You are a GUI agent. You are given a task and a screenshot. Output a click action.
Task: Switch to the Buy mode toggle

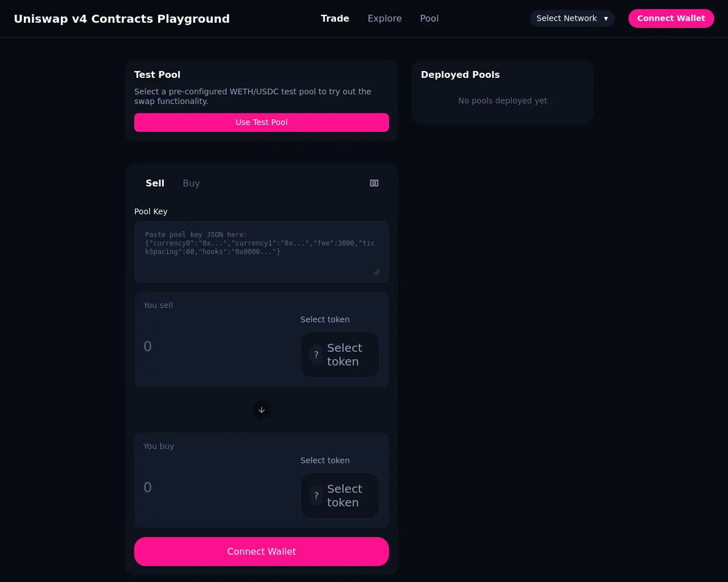(x=191, y=183)
